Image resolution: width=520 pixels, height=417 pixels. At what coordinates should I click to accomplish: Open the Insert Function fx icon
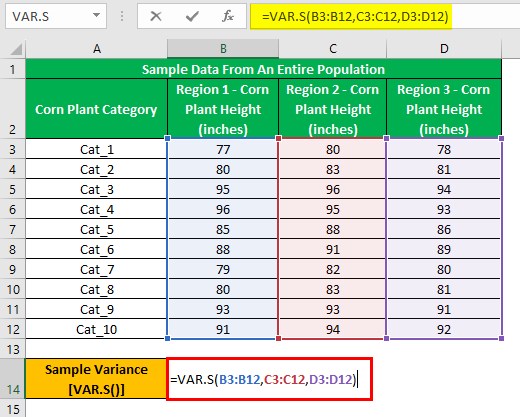(x=228, y=16)
